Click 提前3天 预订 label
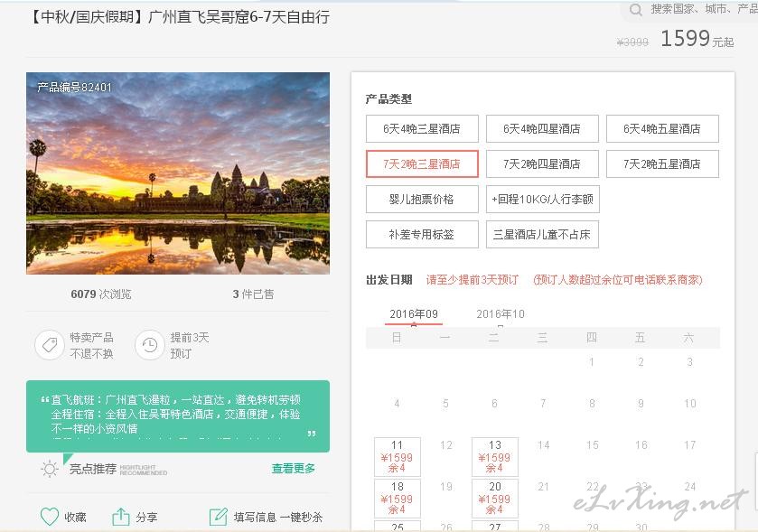This screenshot has height=532, width=758. pos(190,345)
